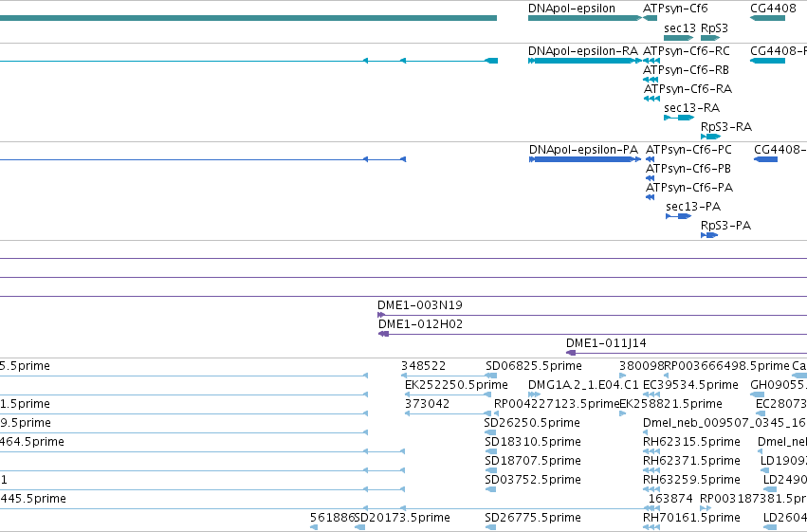Open protein label ATPsyn-Cf6-PB
Screen dimensions: 807x532
(688, 169)
